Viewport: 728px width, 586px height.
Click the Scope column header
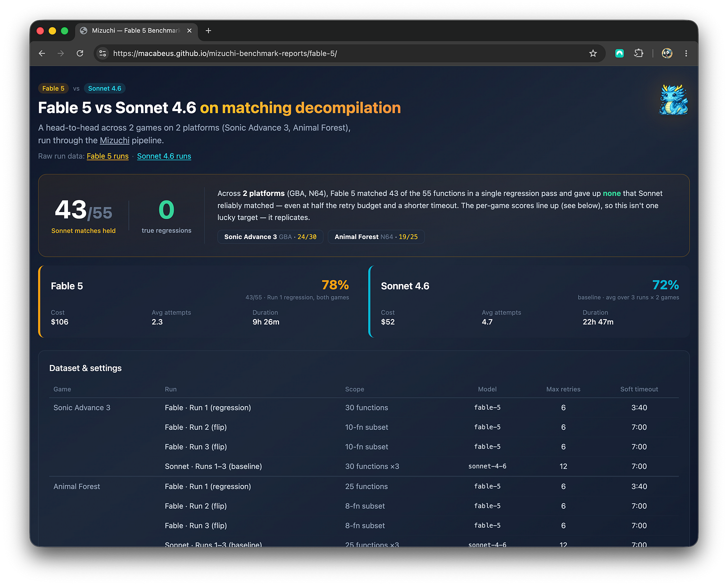point(354,389)
